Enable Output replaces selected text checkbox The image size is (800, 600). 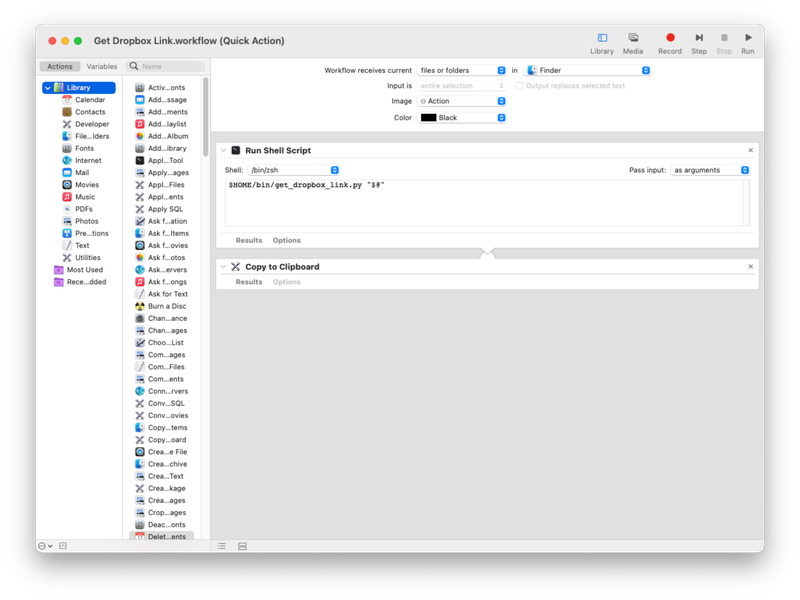[519, 86]
